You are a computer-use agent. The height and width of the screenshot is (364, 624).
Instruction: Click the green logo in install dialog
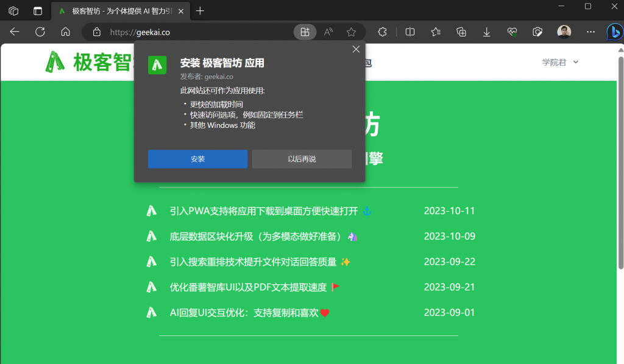tap(157, 65)
